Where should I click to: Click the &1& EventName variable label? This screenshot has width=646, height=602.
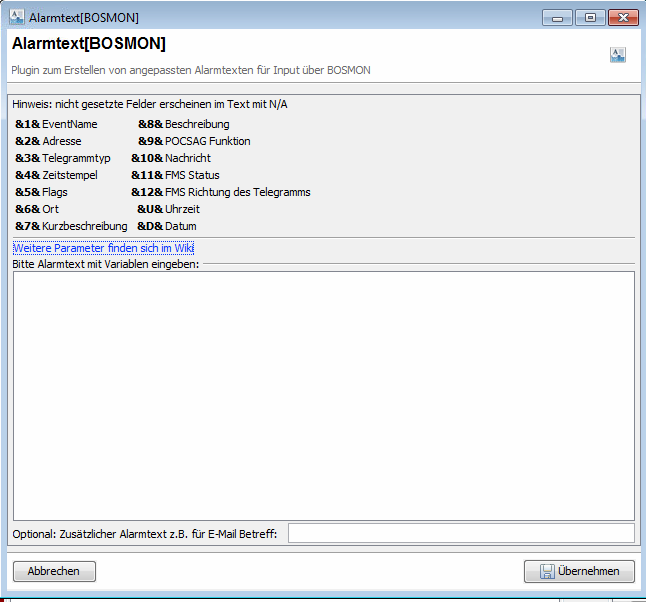coord(56,124)
